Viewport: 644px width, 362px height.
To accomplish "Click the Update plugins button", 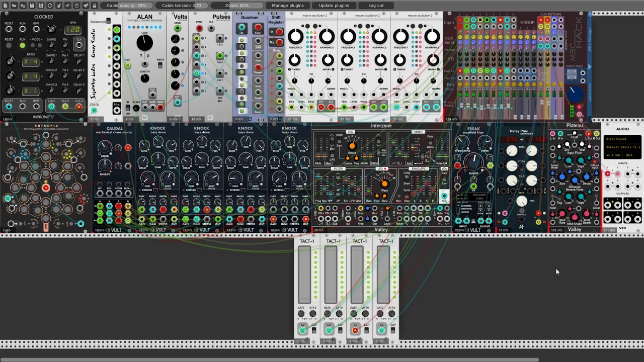I will 334,6.
